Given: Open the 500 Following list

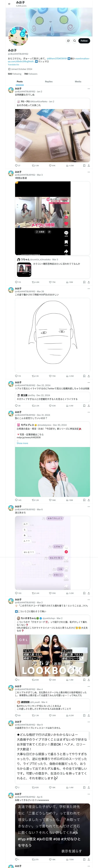Looking at the screenshot, I should (x=15, y=74).
